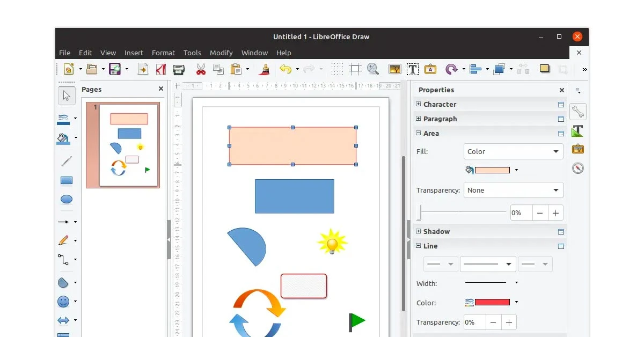Open the Tools menu
Image resolution: width=644 pixels, height=337 pixels.
coord(192,53)
